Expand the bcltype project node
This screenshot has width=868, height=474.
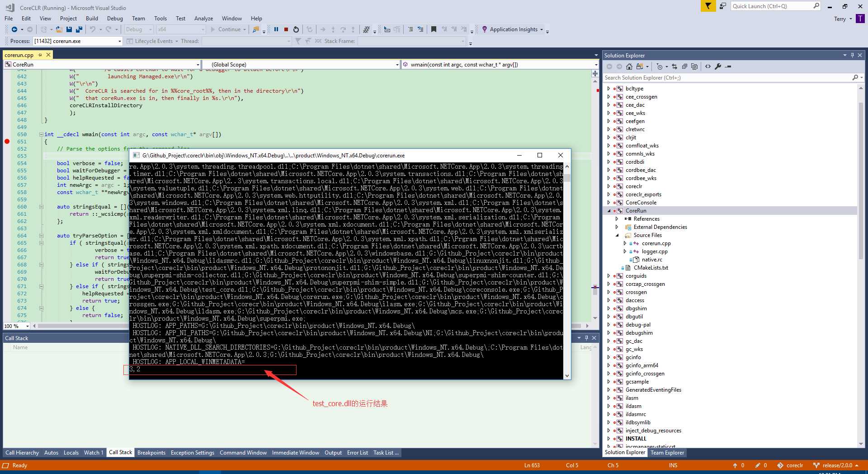(x=609, y=89)
